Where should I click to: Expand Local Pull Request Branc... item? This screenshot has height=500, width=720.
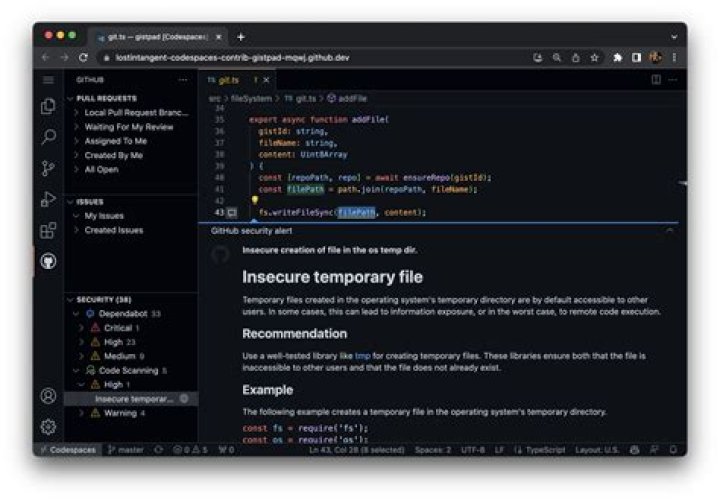pyautogui.click(x=77, y=112)
